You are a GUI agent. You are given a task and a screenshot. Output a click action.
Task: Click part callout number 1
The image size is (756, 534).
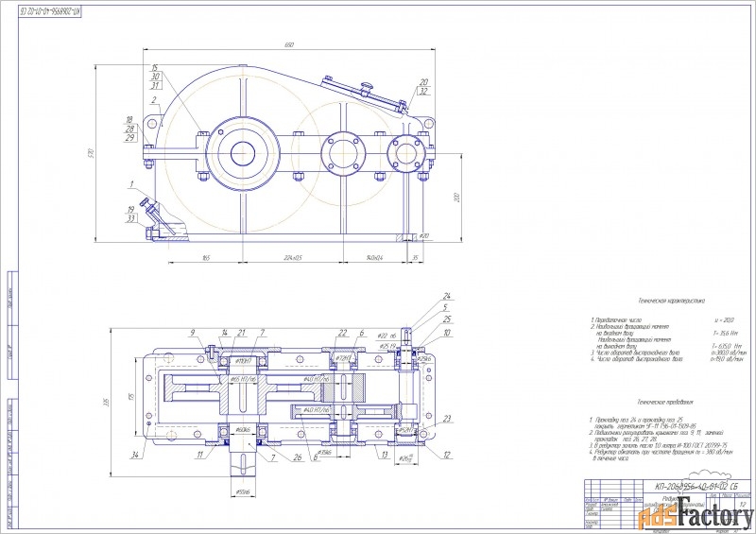131,184
